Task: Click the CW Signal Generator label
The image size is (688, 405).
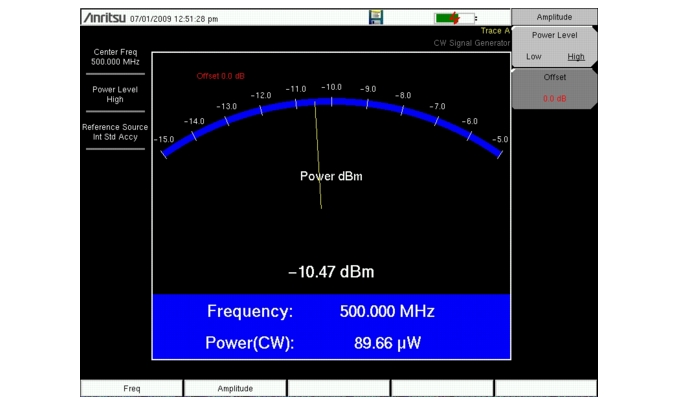Action: [472, 43]
